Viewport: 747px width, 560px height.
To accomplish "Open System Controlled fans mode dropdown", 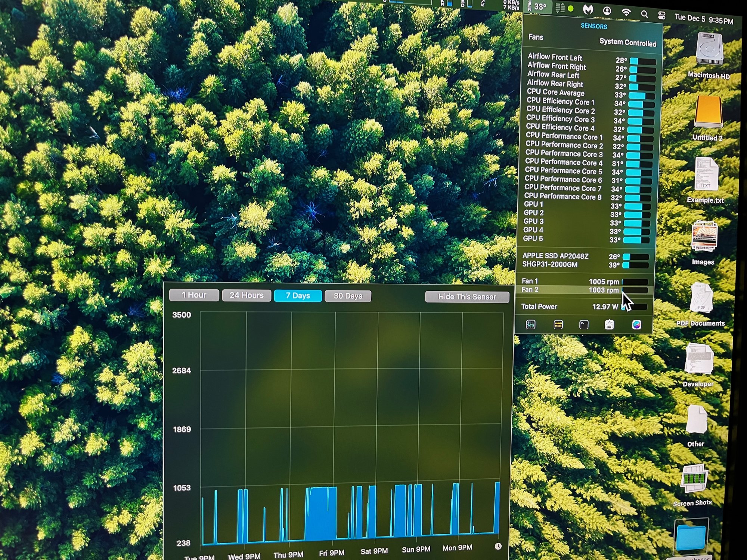I will click(x=627, y=43).
